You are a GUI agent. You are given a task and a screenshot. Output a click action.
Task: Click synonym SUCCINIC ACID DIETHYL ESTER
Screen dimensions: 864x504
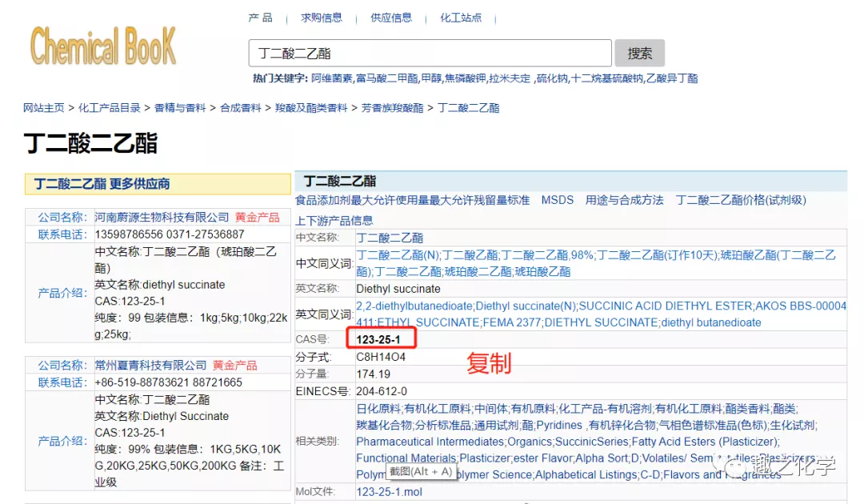click(x=665, y=306)
